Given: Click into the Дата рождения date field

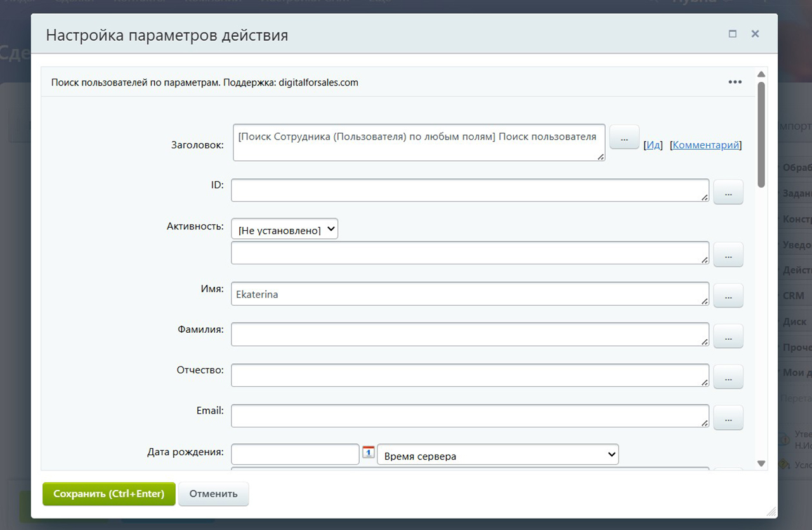Looking at the screenshot, I should tap(295, 455).
